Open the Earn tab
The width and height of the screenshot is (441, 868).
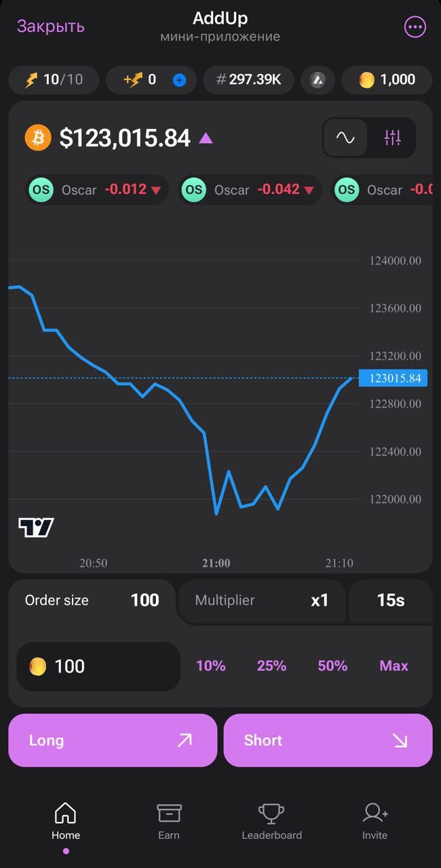(169, 821)
